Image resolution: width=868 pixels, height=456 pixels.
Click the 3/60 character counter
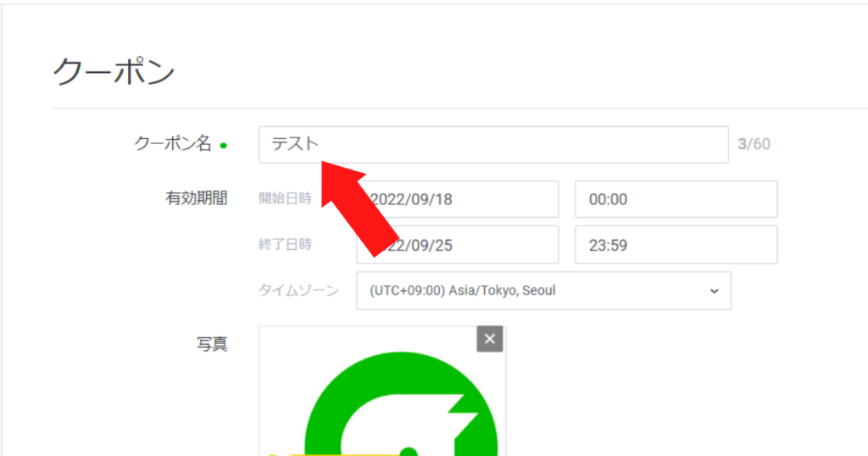click(754, 144)
